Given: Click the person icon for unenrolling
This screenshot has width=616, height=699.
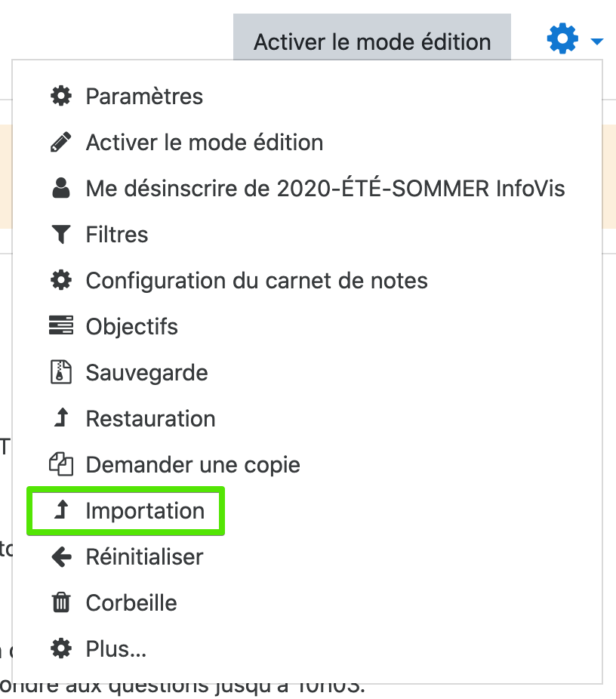Looking at the screenshot, I should pos(61,189).
